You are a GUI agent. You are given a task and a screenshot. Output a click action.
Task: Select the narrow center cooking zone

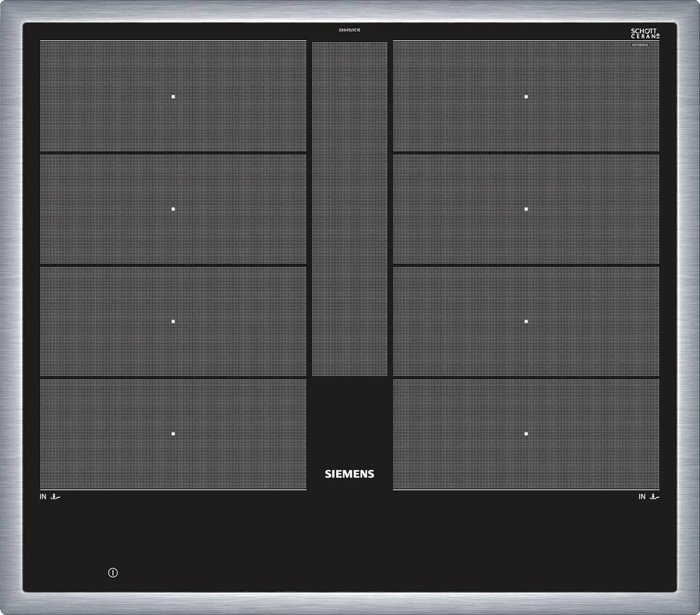click(x=349, y=209)
